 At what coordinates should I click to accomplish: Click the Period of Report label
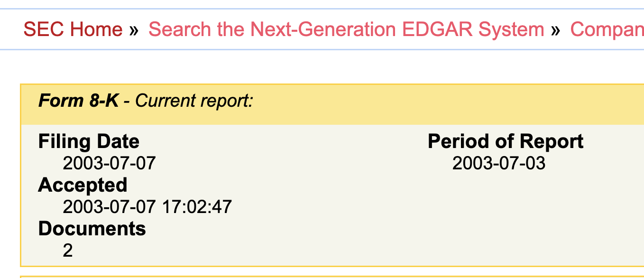pyautogui.click(x=506, y=141)
